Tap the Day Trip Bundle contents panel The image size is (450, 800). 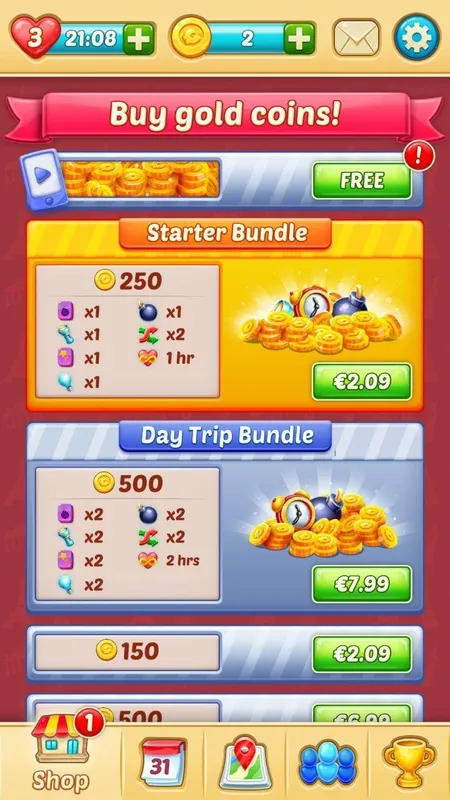point(128,534)
